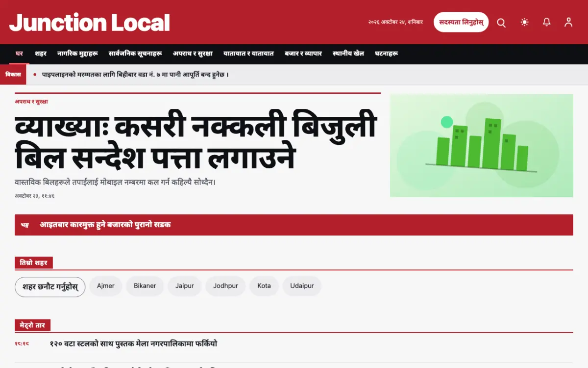Click subtitle वास्तविक बिलहरूले तपाईंलाई text
The width and height of the screenshot is (588, 368).
click(x=116, y=183)
